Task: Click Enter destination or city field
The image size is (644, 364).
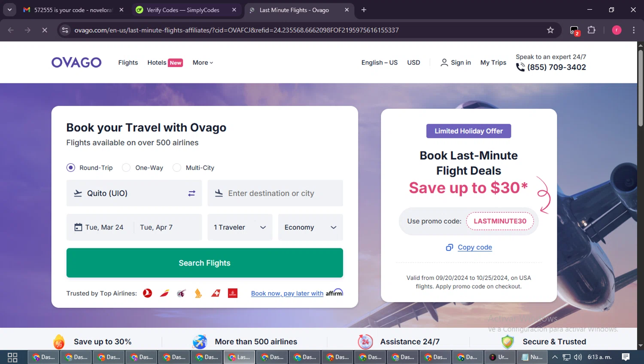Action: click(x=275, y=193)
